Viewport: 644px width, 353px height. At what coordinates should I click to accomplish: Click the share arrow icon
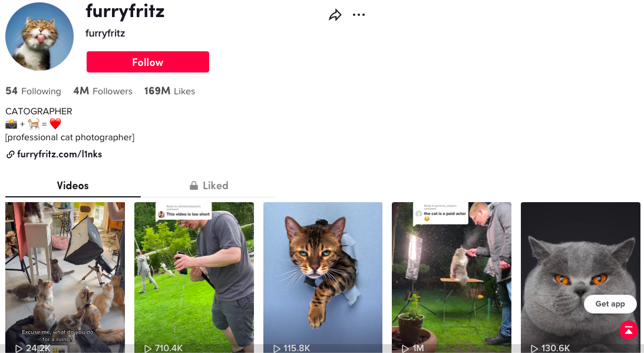click(335, 15)
